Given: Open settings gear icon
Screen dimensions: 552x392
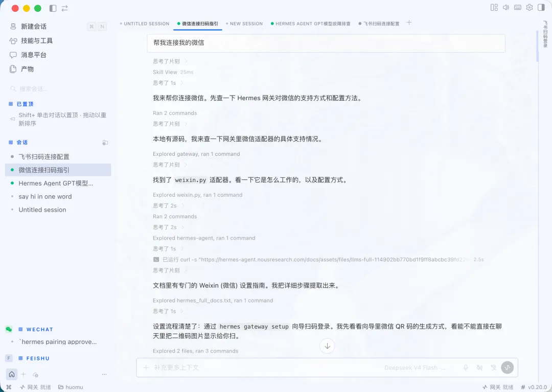Looking at the screenshot, I should click(x=530, y=7).
